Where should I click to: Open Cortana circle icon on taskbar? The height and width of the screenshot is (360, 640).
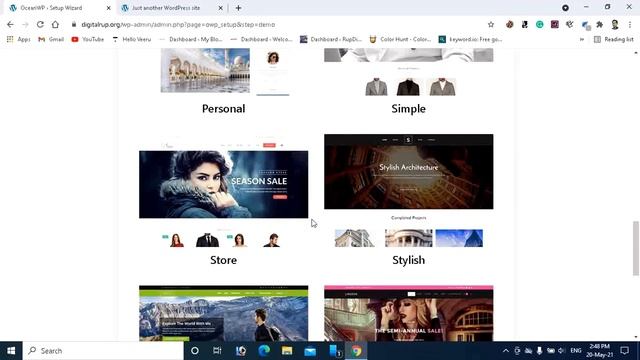[195, 351]
